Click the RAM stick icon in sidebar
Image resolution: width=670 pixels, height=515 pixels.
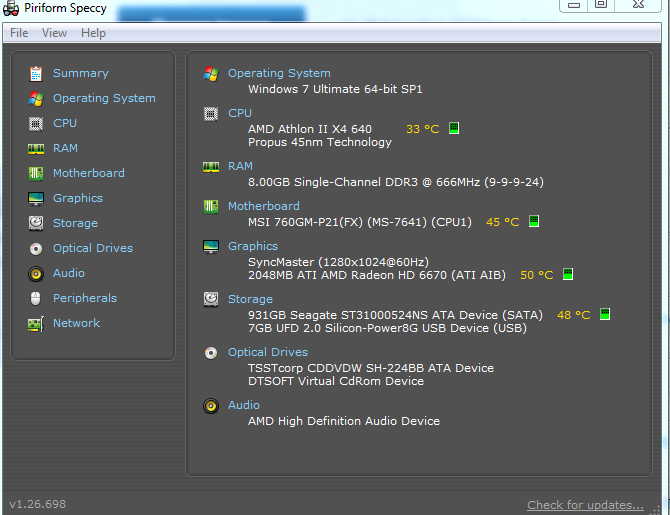click(36, 149)
